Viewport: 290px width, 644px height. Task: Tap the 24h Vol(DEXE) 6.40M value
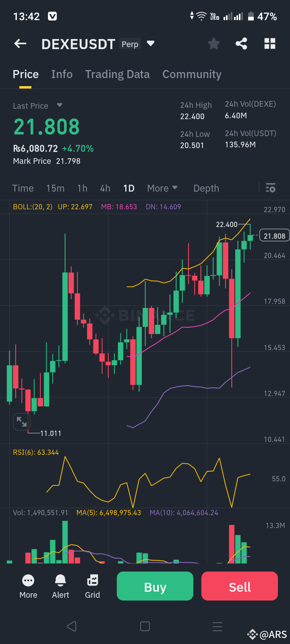(x=236, y=116)
